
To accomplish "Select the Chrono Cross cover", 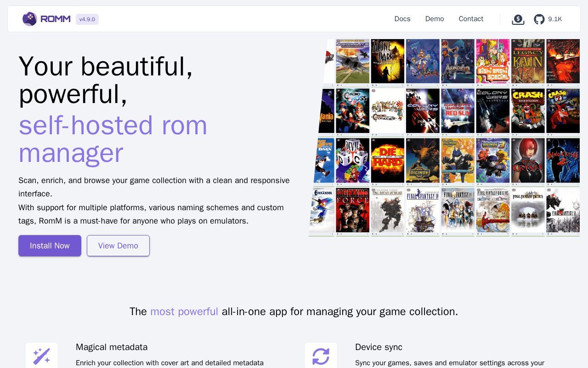I will pyautogui.click(x=353, y=111).
